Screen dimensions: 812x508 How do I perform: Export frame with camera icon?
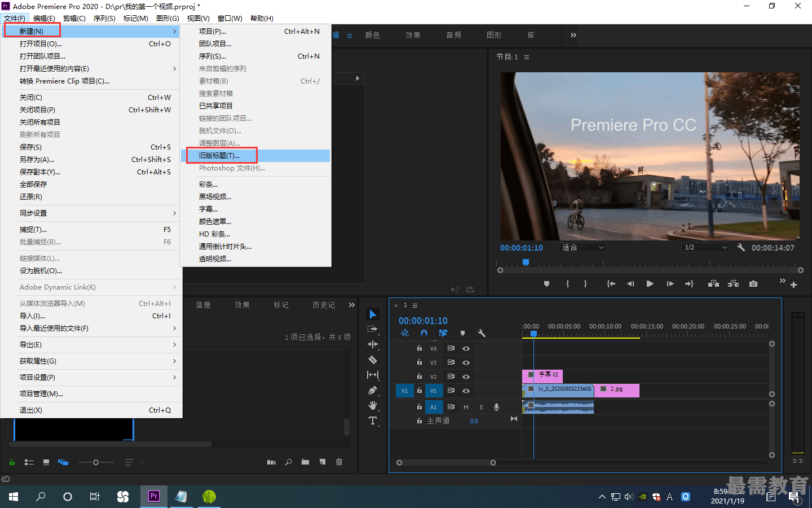click(x=753, y=284)
